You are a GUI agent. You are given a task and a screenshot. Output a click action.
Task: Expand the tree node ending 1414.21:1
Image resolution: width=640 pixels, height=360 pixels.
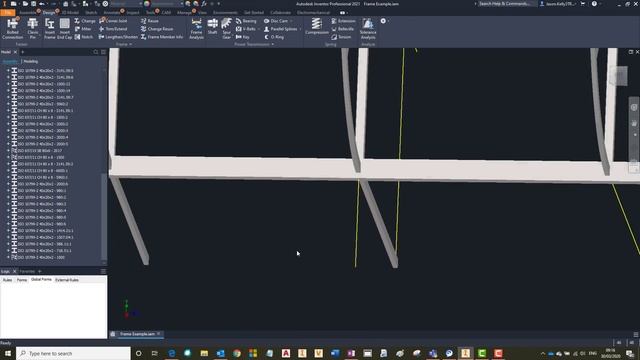pyautogui.click(x=8, y=231)
